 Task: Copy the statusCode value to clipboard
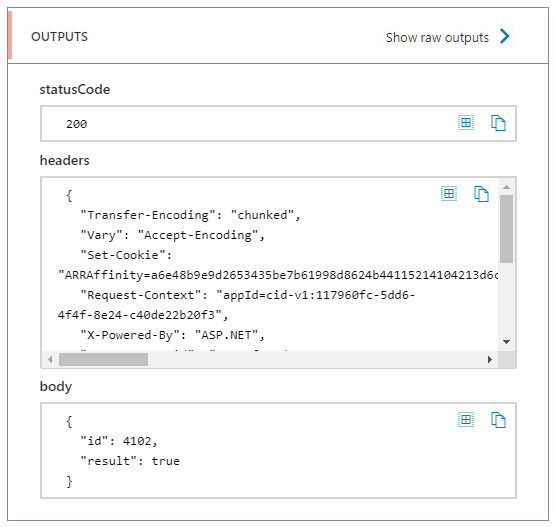click(x=498, y=123)
